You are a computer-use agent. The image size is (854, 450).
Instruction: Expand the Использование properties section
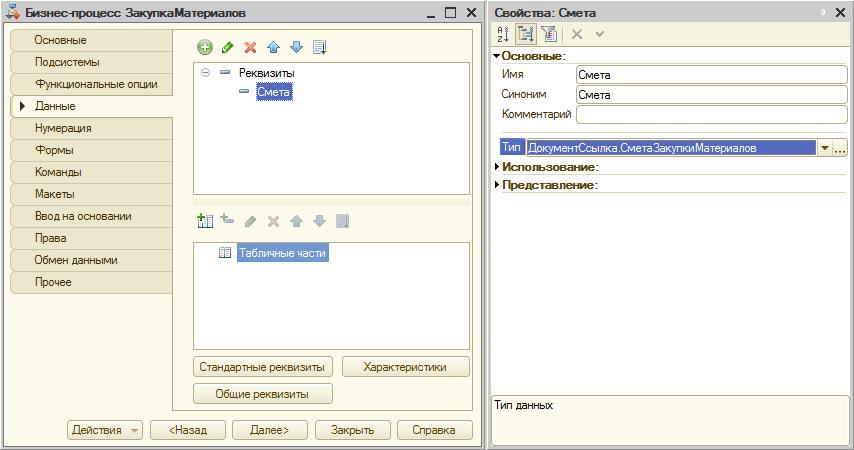(497, 167)
